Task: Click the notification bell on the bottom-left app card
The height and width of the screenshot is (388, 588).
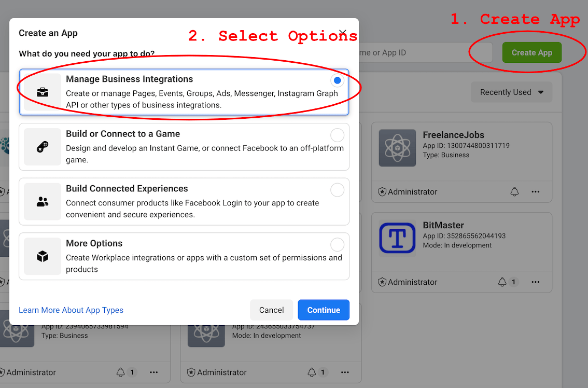Action: point(120,372)
